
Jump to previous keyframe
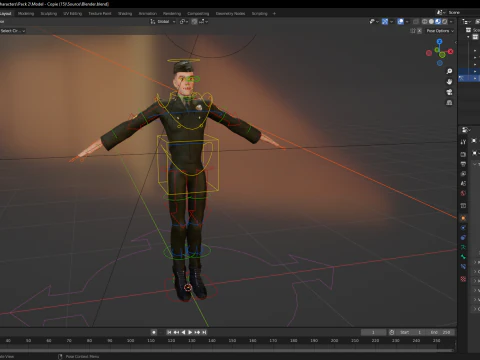point(176,332)
